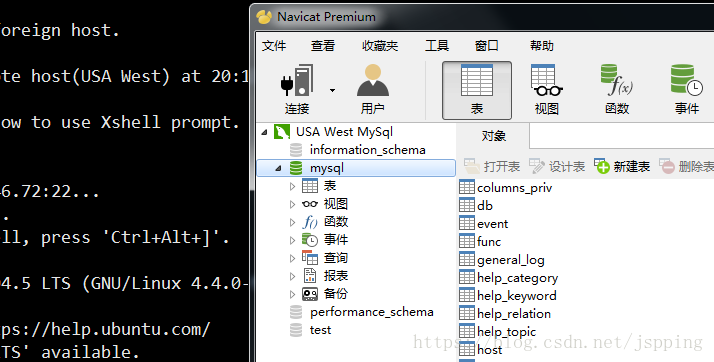Click the 查询 query icon in tree
The image size is (714, 362).
point(310,258)
